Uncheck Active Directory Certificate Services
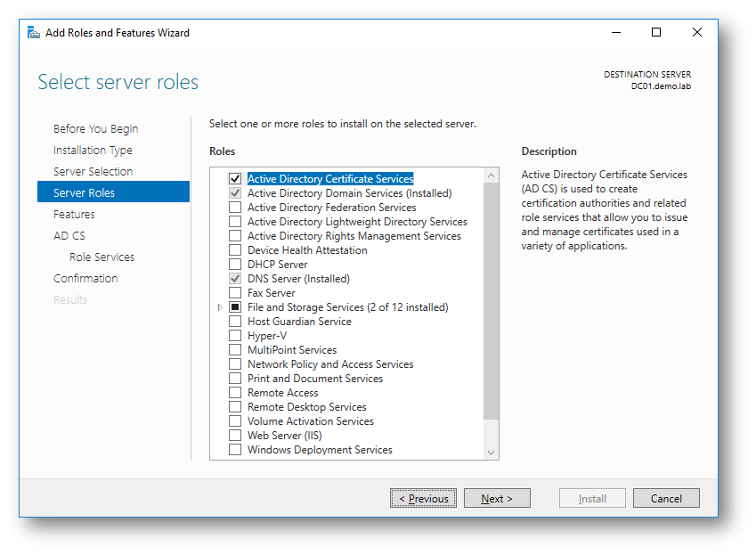 [235, 179]
